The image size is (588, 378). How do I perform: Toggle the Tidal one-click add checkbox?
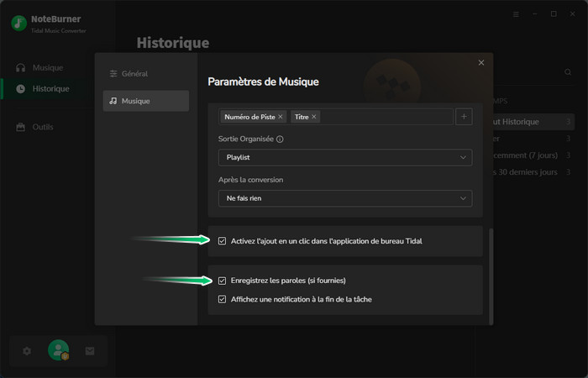[x=222, y=241]
